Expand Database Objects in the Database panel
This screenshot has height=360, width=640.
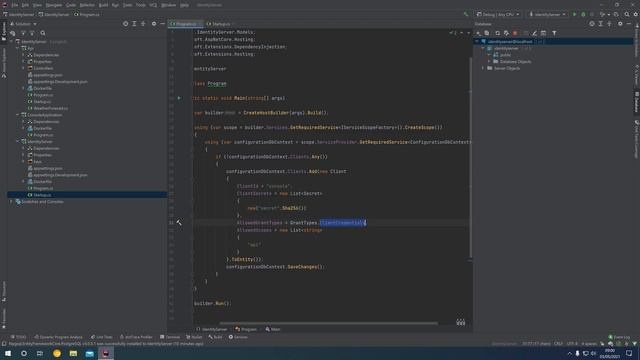tap(489, 62)
